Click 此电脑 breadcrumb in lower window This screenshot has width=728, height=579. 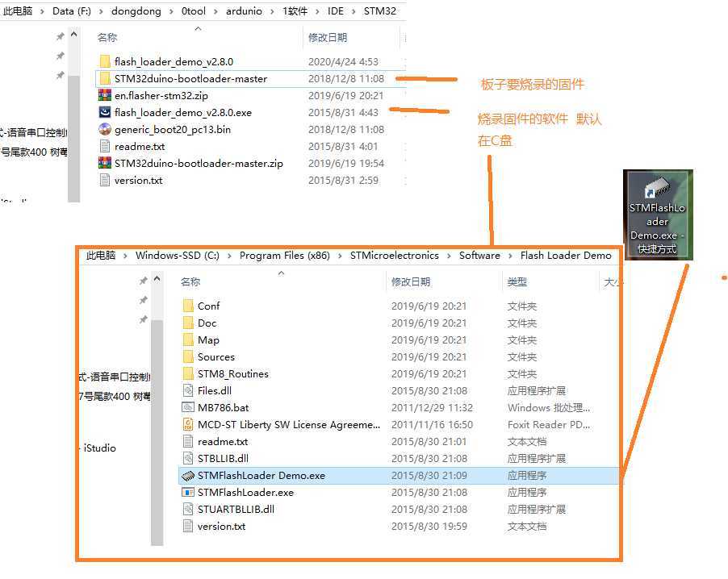pyautogui.click(x=101, y=256)
